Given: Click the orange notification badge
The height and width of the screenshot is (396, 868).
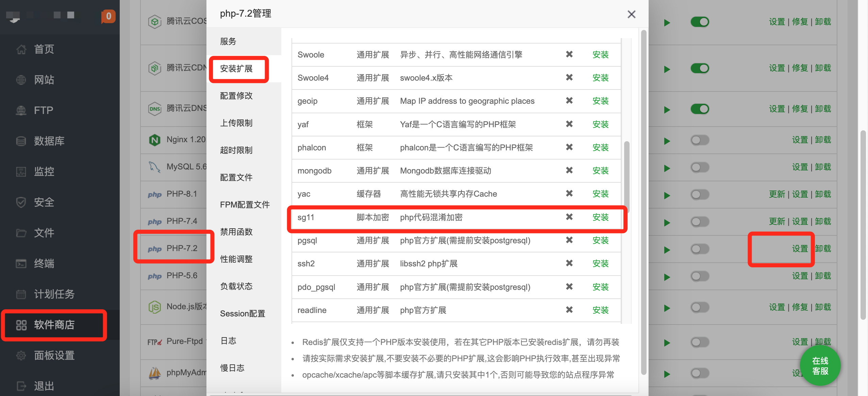Looking at the screenshot, I should (x=108, y=16).
